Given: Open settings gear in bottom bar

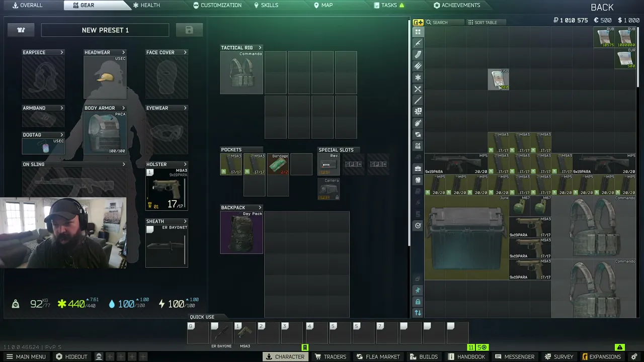Looking at the screenshot, I should click(x=634, y=356).
